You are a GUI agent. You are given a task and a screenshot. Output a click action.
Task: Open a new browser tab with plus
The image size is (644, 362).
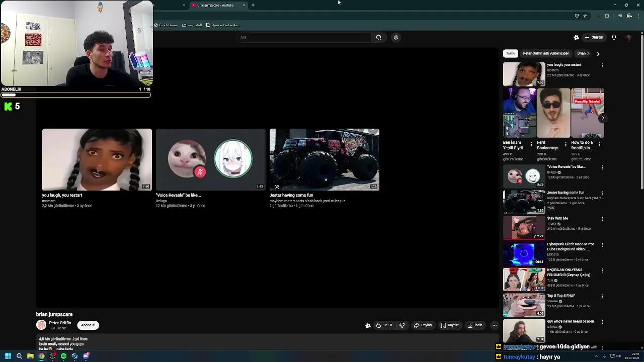click(253, 5)
